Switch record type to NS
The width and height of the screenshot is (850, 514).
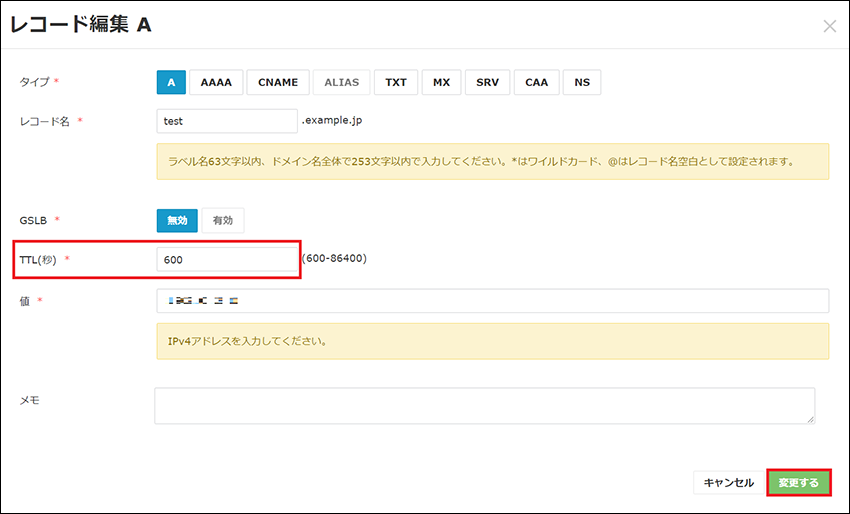[582, 82]
